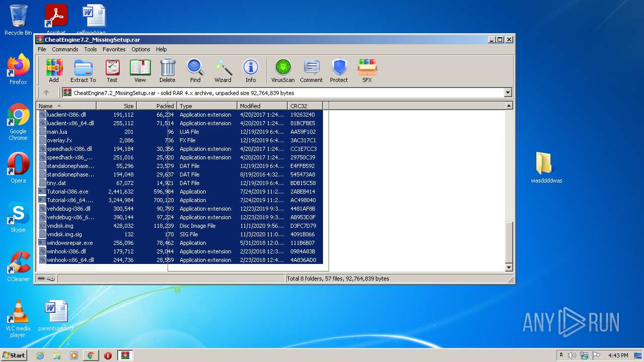Open Opera desktop shortcut

pos(18,168)
